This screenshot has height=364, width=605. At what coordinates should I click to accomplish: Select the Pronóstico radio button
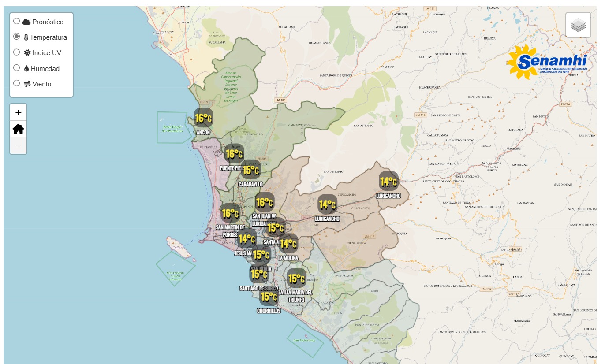pyautogui.click(x=16, y=21)
